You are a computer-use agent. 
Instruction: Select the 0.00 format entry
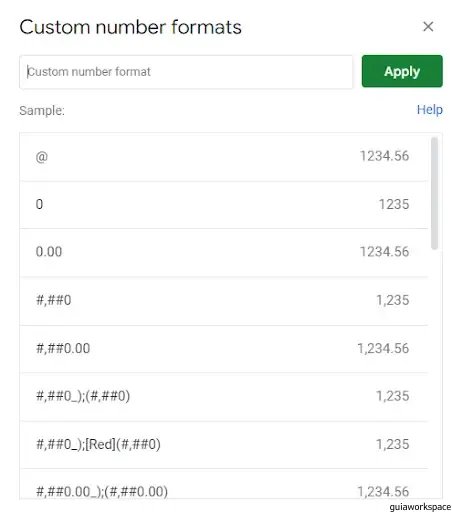tap(224, 253)
